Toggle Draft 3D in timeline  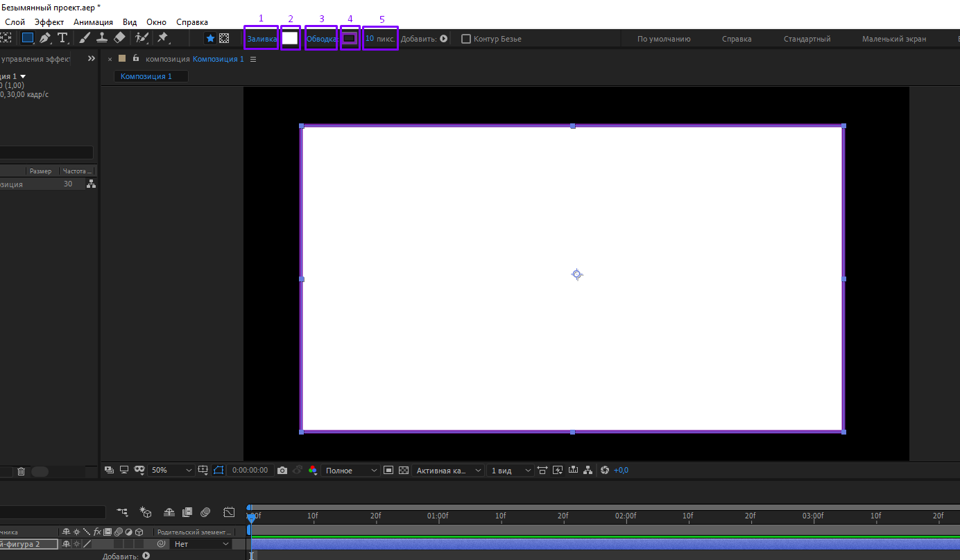click(146, 512)
